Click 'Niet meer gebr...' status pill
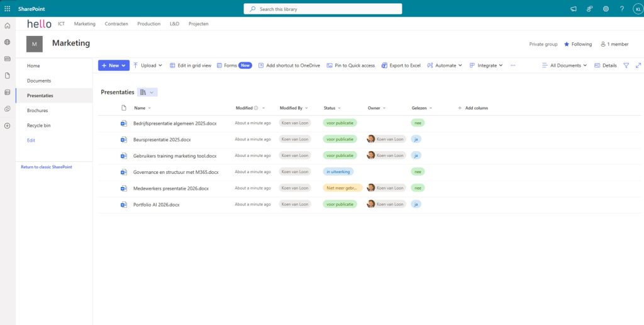644x325 pixels. [x=343, y=188]
